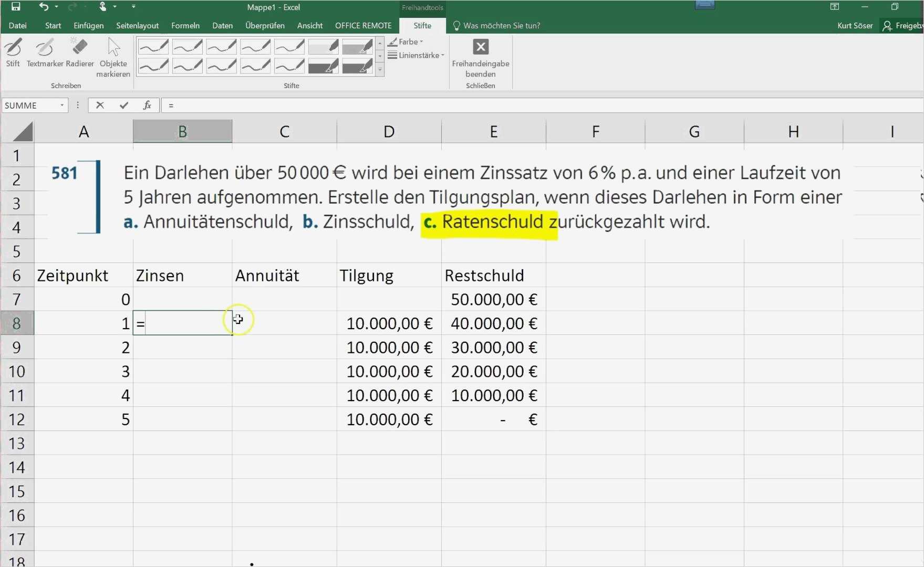The height and width of the screenshot is (567, 924).
Task: Expand the full pen styles gallery
Action: 380,70
